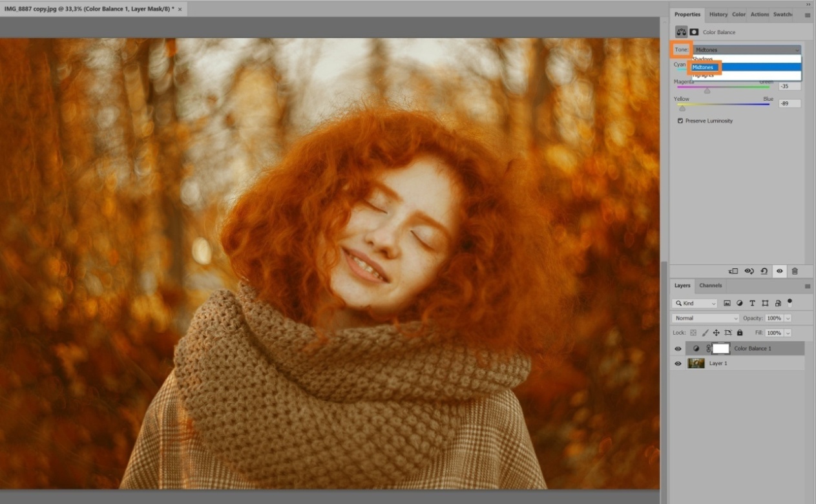Click the mask link chain icon
The image size is (816, 504).
pyautogui.click(x=708, y=348)
